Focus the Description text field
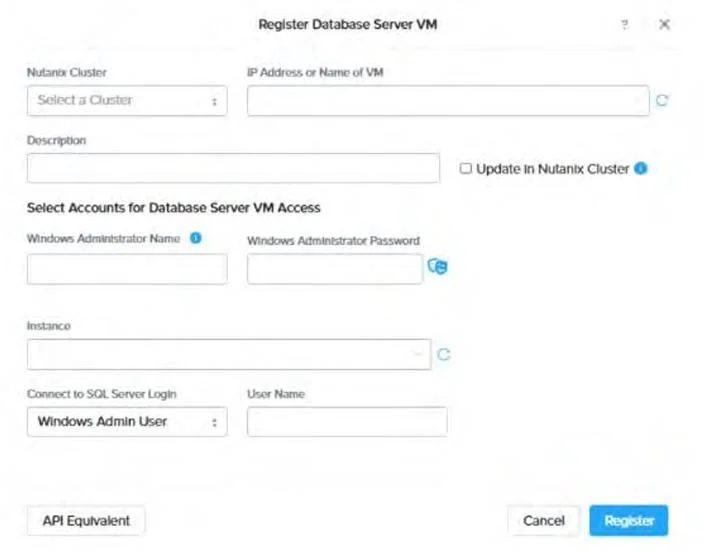 233,168
